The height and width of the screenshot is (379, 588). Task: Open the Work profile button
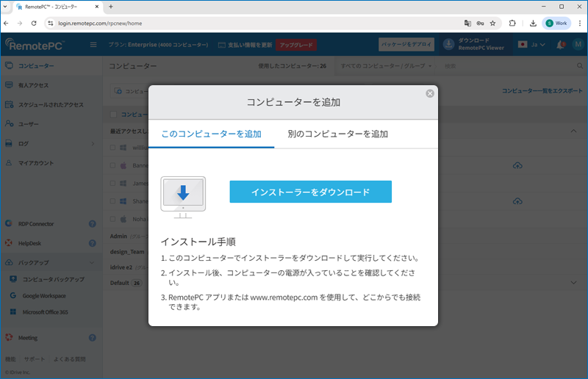click(x=556, y=24)
